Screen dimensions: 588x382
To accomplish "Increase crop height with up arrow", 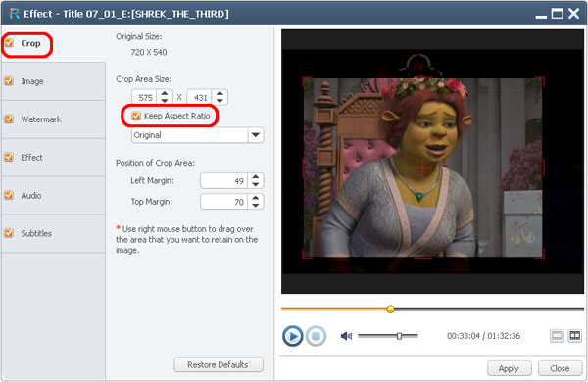I will (x=220, y=93).
